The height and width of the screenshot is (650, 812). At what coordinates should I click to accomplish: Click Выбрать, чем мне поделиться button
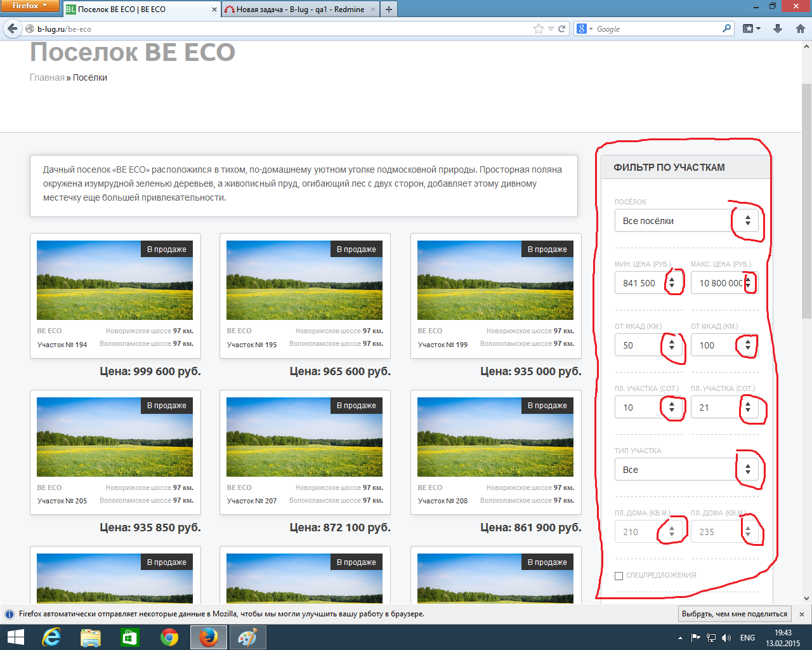pyautogui.click(x=734, y=614)
